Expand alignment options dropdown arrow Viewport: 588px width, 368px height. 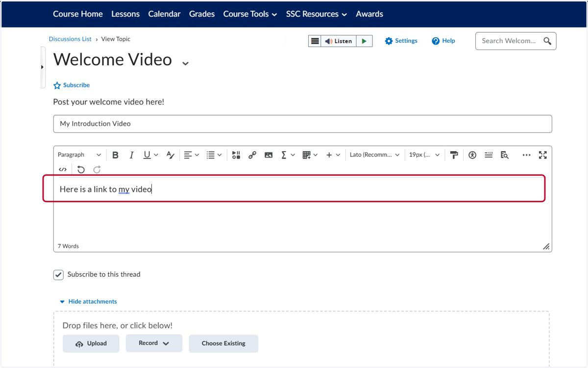[197, 155]
